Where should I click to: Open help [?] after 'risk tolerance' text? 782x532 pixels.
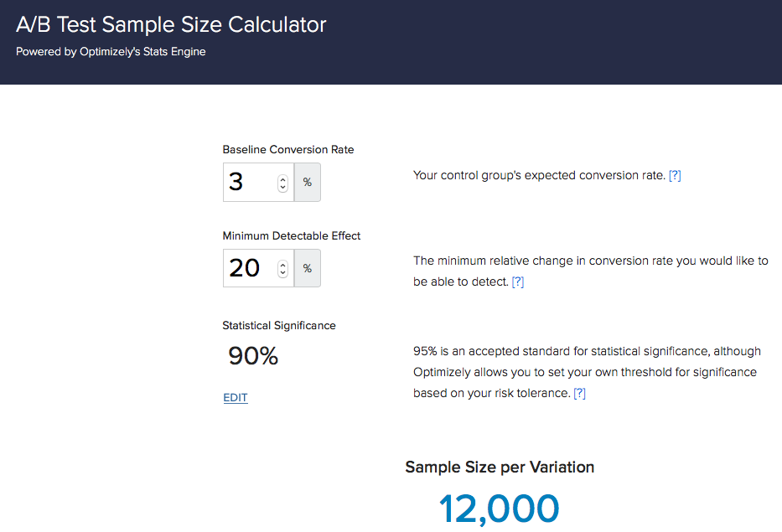[x=579, y=394]
